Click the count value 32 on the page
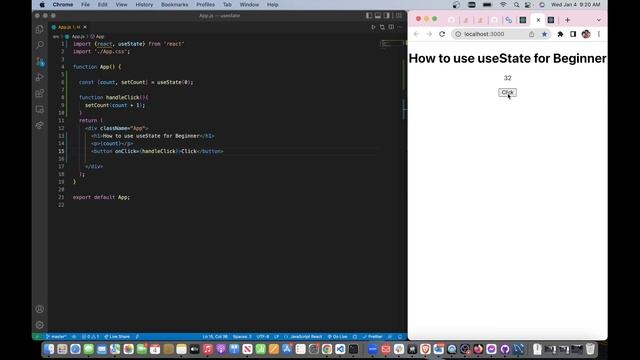This screenshot has width=640, height=360. click(x=507, y=78)
